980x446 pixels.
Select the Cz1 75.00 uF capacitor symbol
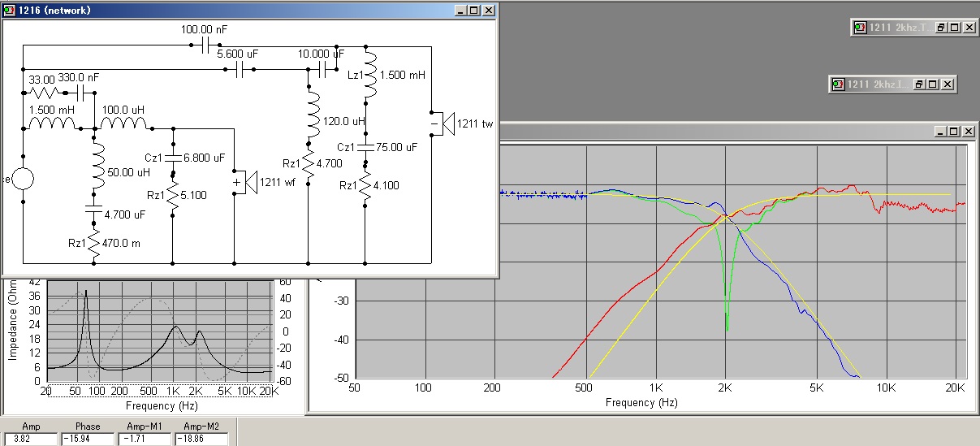pos(366,148)
